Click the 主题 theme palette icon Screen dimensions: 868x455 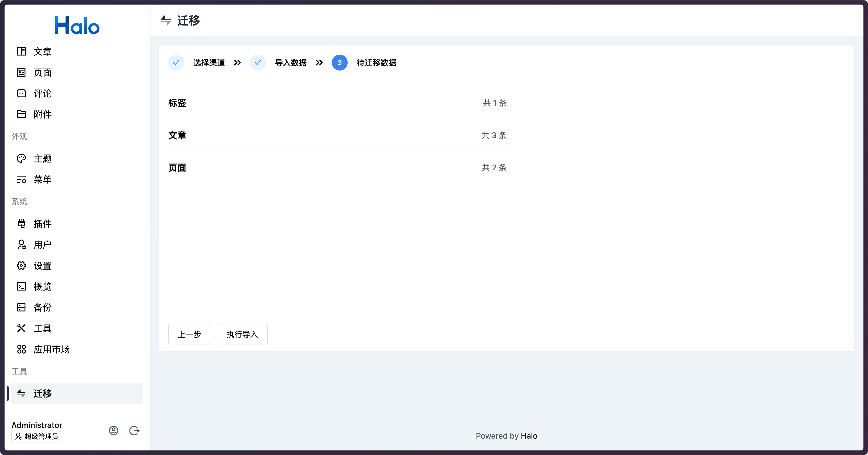point(21,159)
